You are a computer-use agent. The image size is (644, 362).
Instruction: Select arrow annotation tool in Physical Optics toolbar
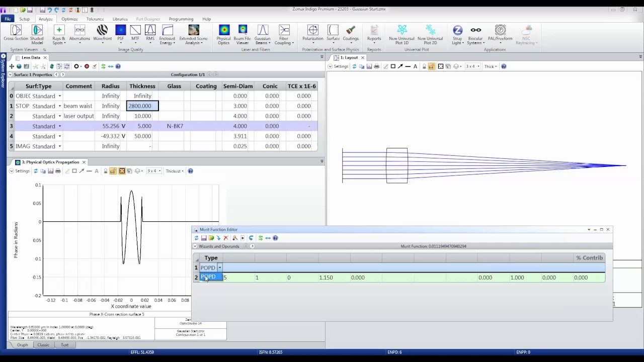(x=82, y=171)
